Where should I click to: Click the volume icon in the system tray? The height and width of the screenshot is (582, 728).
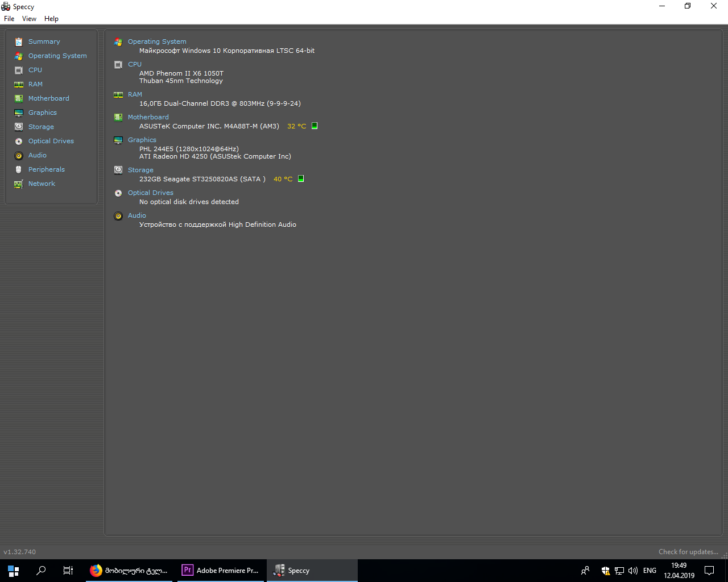tap(633, 571)
